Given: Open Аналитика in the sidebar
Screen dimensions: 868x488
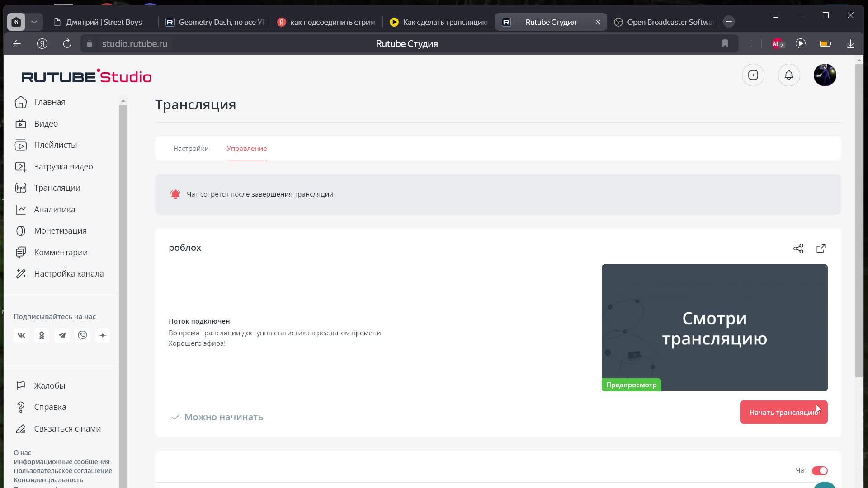Looking at the screenshot, I should coord(55,210).
